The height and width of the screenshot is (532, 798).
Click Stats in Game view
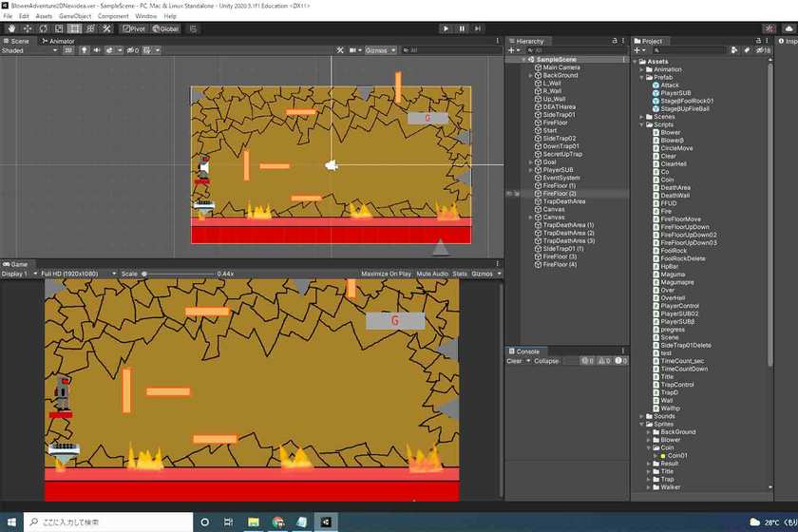[x=460, y=274]
